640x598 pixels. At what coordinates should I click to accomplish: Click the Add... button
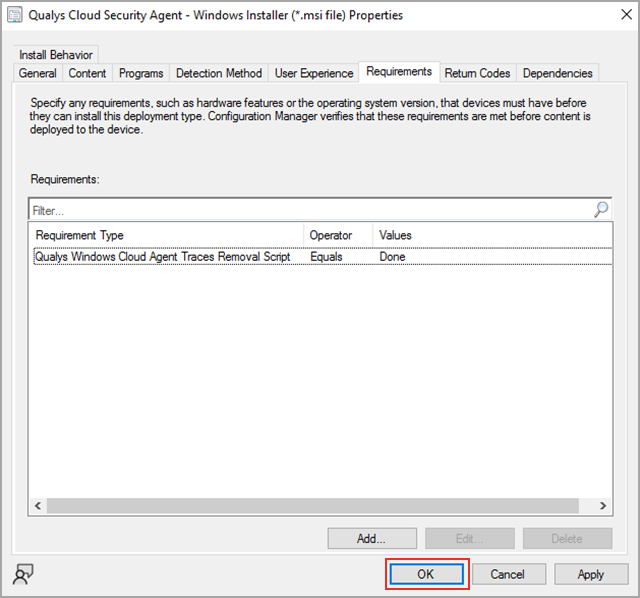click(x=372, y=538)
